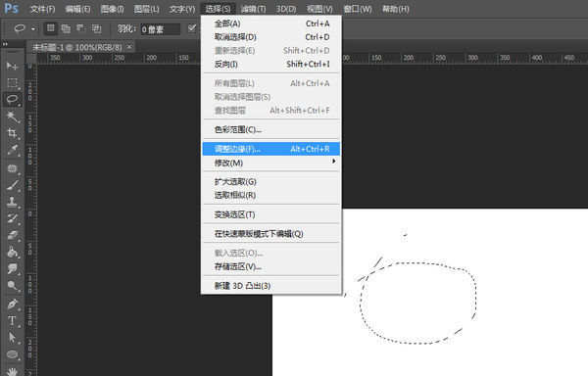588x376 pixels.
Task: Choose New Selection mode in options bar
Action: [51, 28]
